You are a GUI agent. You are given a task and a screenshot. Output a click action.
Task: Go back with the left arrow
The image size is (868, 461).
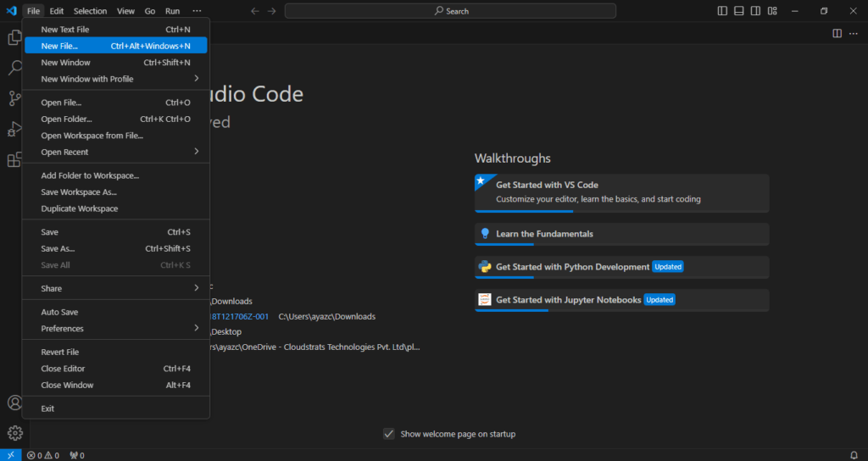coord(254,11)
